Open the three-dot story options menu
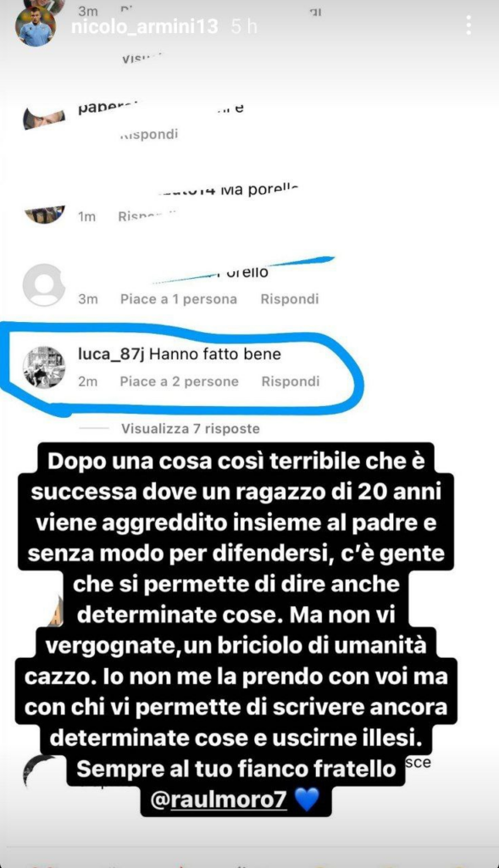499x868 pixels. coord(469,25)
